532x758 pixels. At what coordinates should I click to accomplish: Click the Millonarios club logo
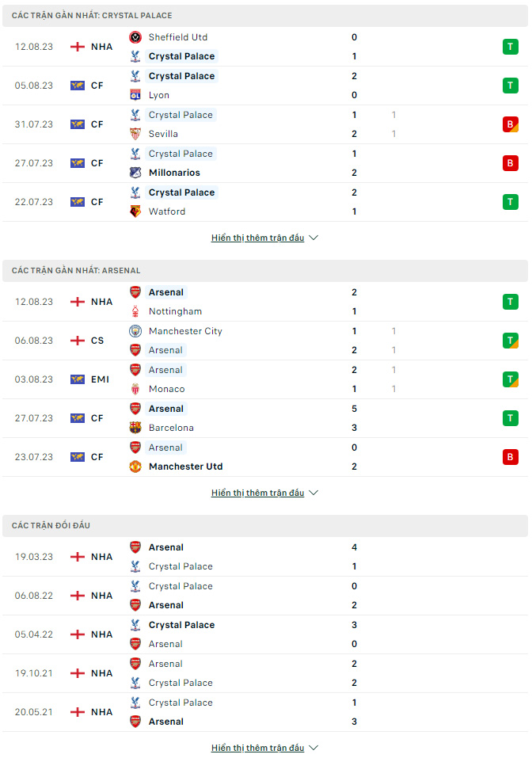(x=135, y=173)
